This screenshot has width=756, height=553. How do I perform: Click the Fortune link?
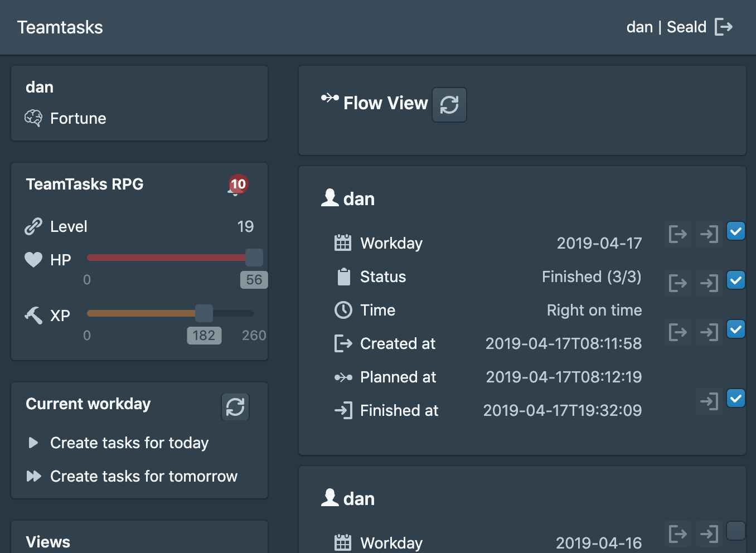[78, 118]
